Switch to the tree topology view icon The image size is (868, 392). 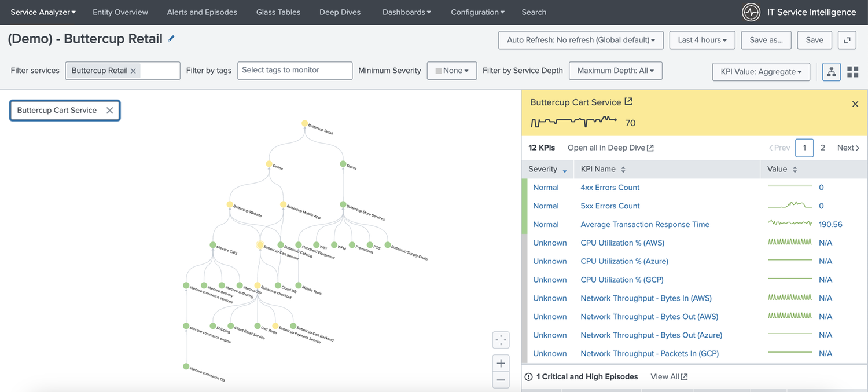pos(832,72)
